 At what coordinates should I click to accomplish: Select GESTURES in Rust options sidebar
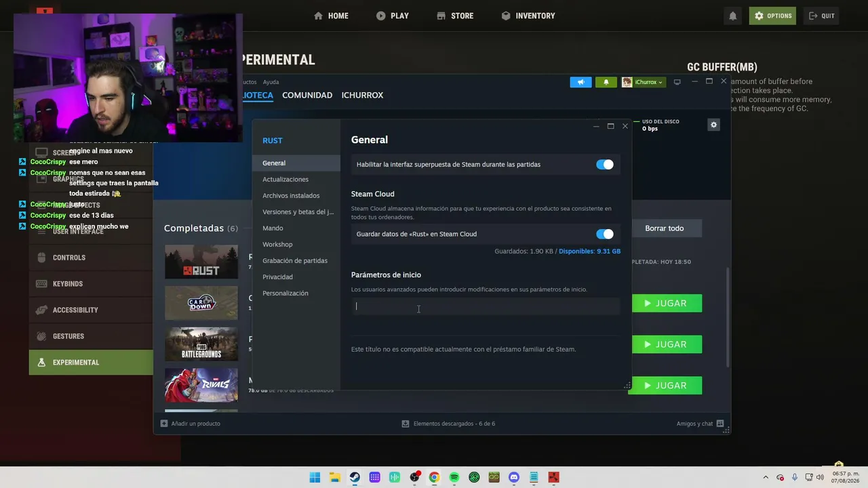click(x=91, y=336)
